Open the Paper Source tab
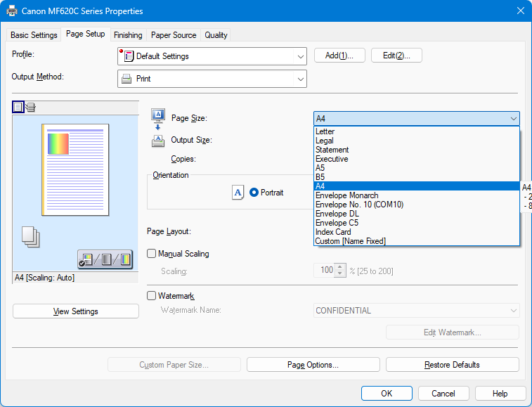This screenshot has width=532, height=407. 174,35
